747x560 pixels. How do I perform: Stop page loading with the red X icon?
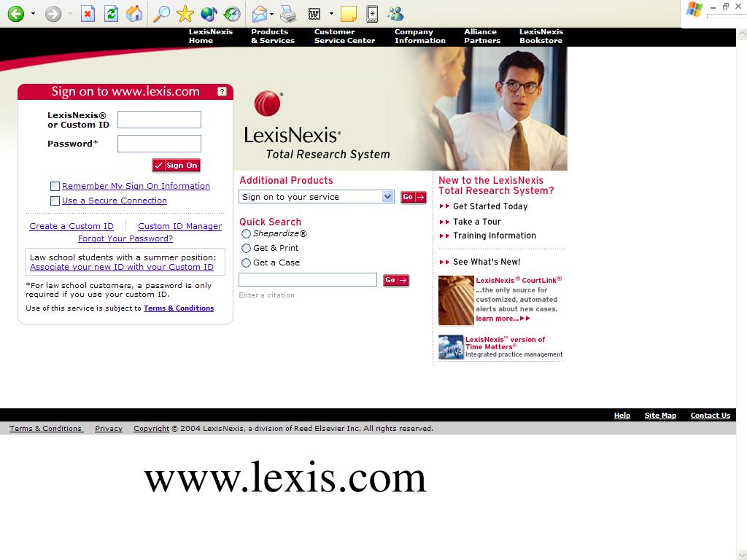point(88,14)
